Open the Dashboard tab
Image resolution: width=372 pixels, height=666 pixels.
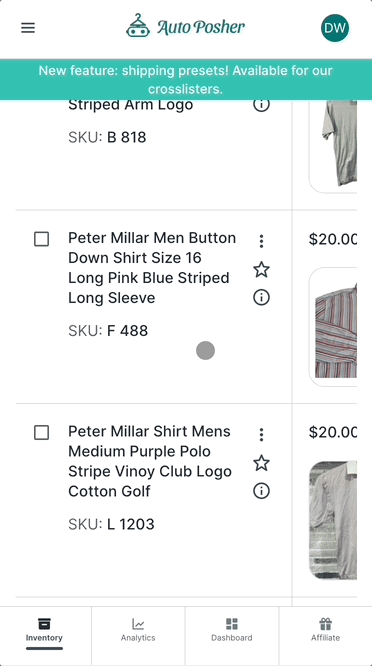tap(232, 630)
